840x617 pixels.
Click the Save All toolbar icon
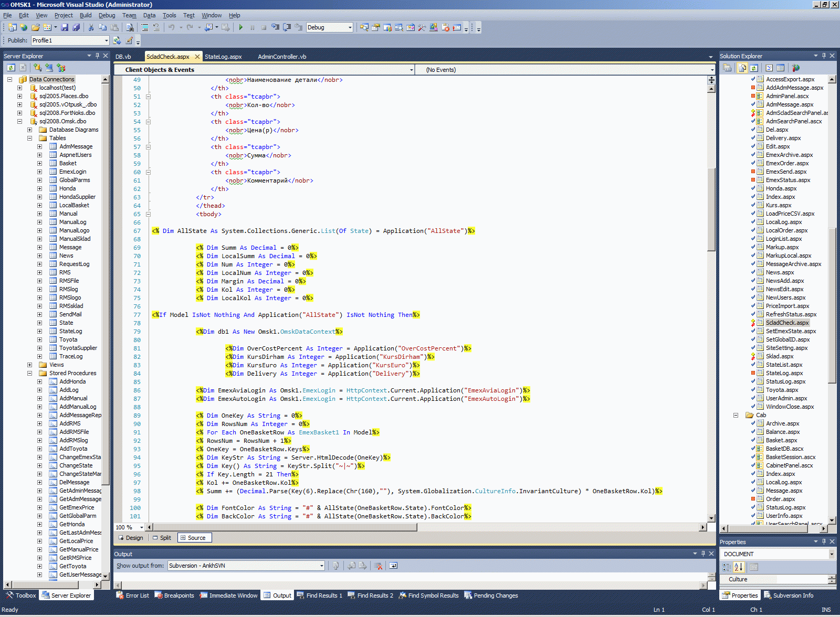pos(76,27)
